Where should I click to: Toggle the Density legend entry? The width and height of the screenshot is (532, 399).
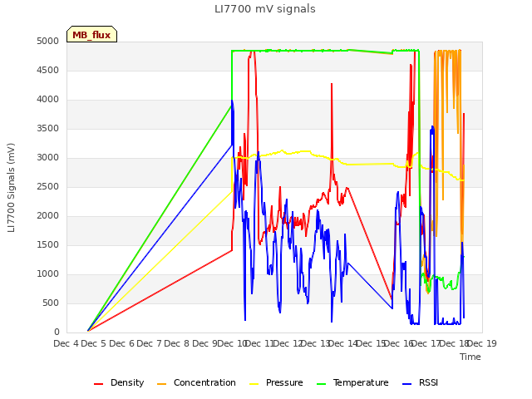[119, 383]
